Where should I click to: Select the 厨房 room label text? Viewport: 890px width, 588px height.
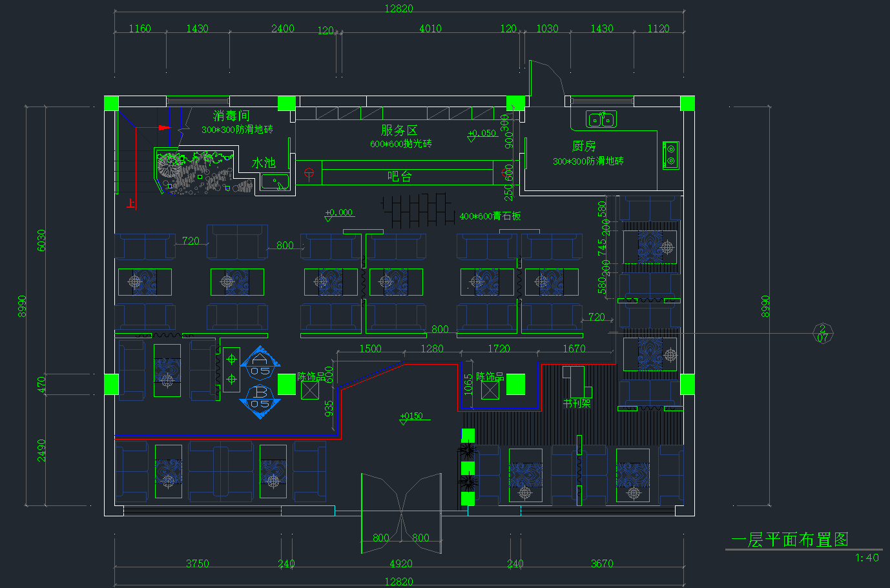click(x=584, y=147)
